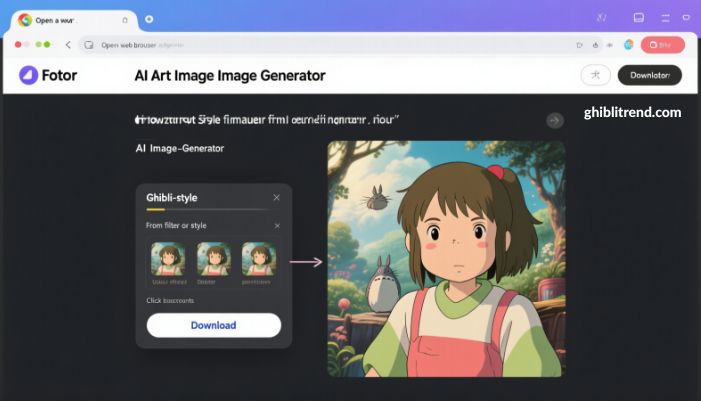
Task: Select the first style thumbnail
Action: click(168, 259)
